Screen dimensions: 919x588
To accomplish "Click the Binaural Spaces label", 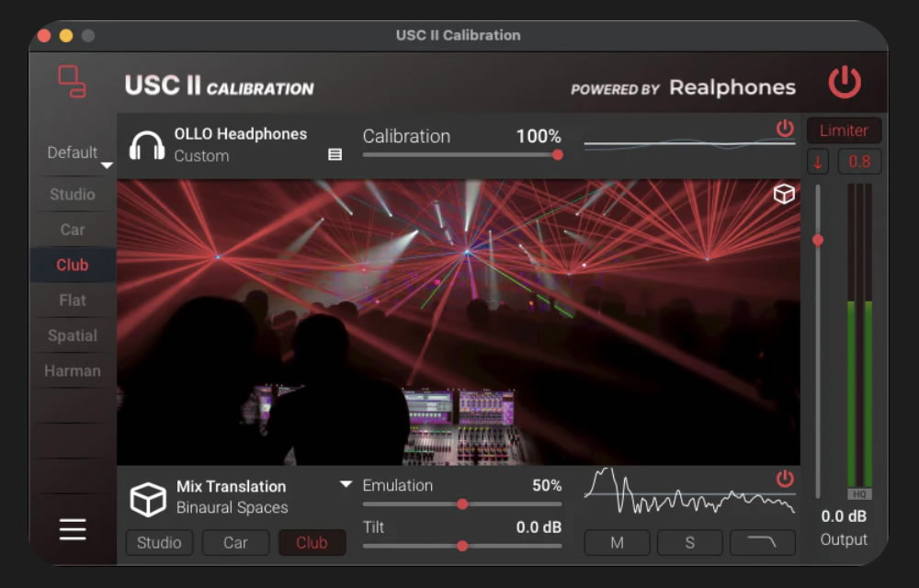I will [233, 507].
